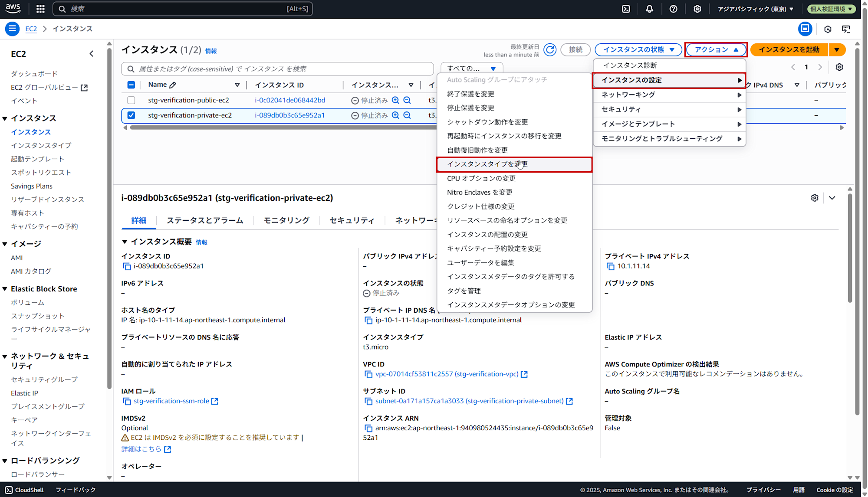Collapse the EC2 sidebar with chevron
868x497 pixels.
(91, 54)
